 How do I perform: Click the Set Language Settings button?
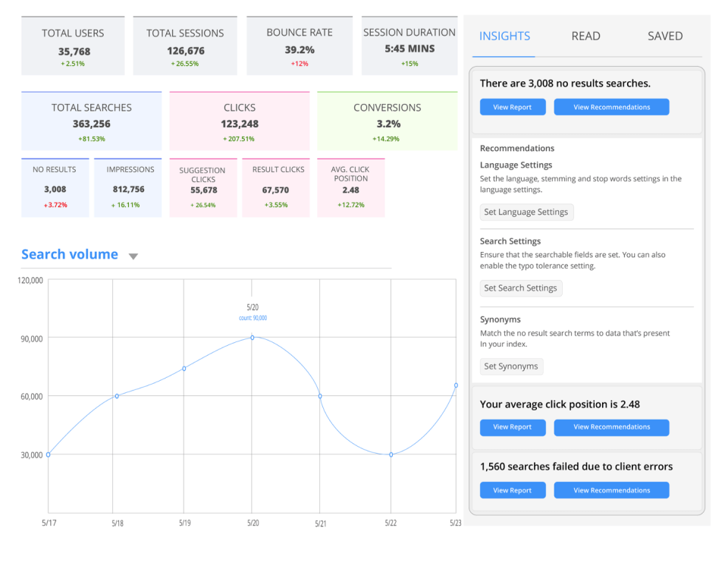[526, 212]
